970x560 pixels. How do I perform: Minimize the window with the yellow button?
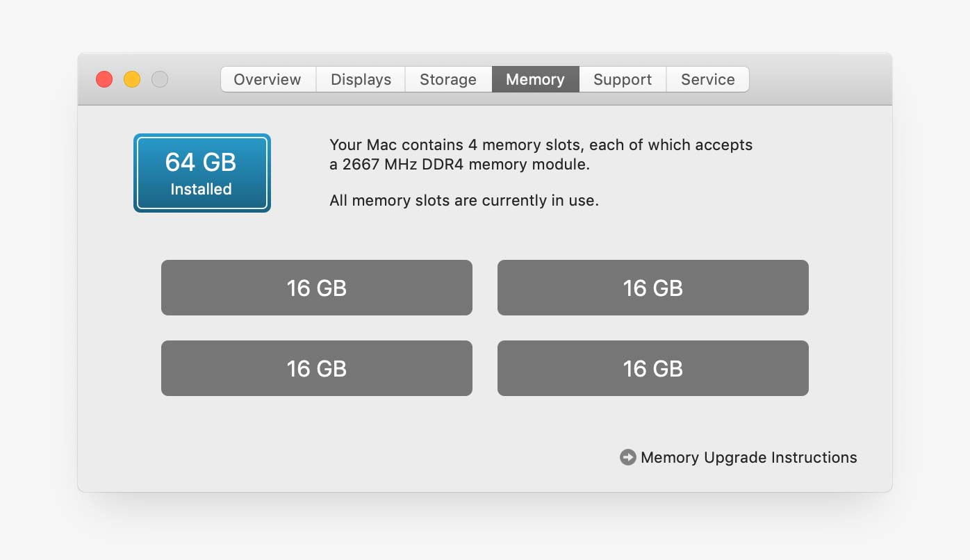click(132, 79)
